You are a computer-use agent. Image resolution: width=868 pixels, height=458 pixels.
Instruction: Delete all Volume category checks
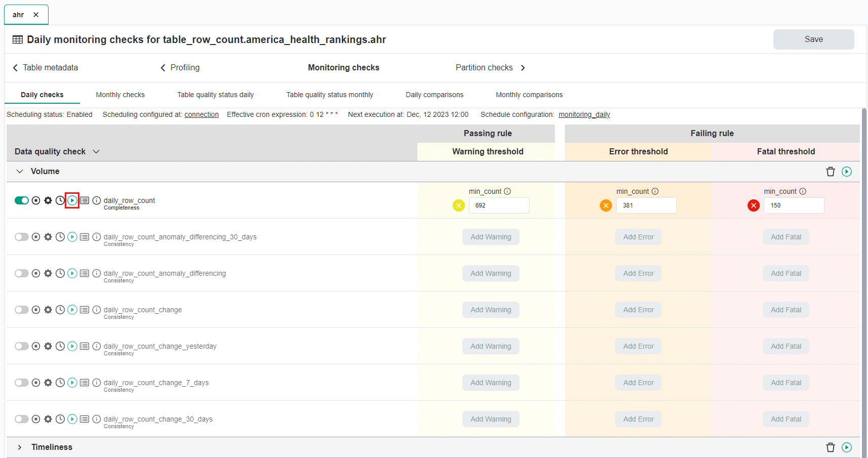click(830, 172)
